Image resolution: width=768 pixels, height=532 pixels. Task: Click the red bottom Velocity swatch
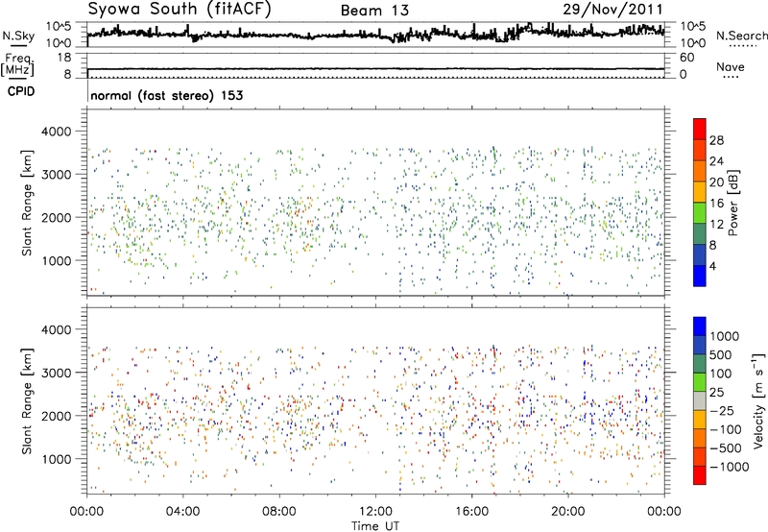700,475
